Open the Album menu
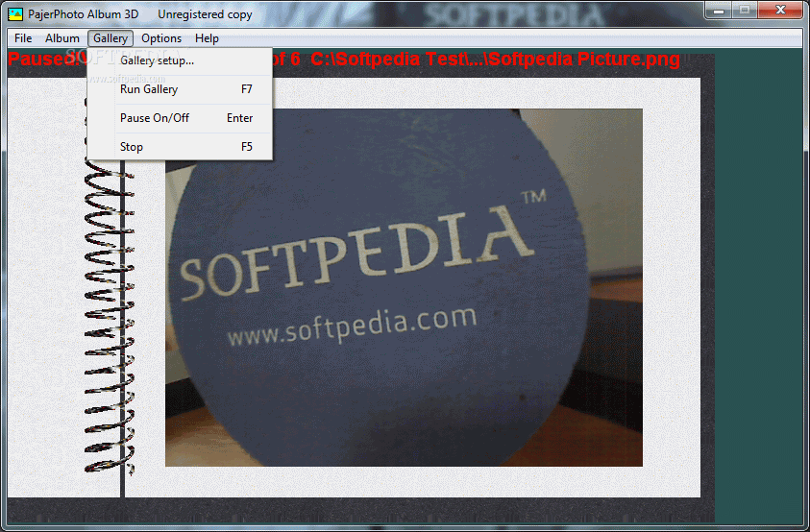Image resolution: width=810 pixels, height=532 pixels. [62, 38]
